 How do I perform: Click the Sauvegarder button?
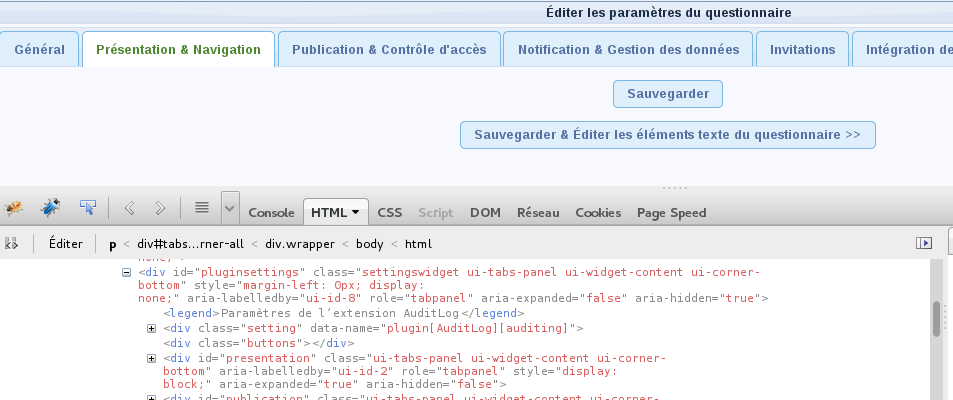pos(668,94)
